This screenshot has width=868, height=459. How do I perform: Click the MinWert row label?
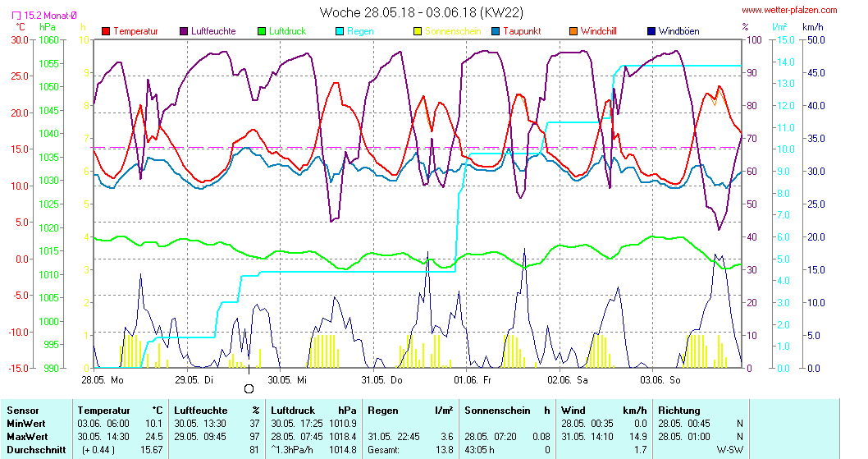point(27,424)
